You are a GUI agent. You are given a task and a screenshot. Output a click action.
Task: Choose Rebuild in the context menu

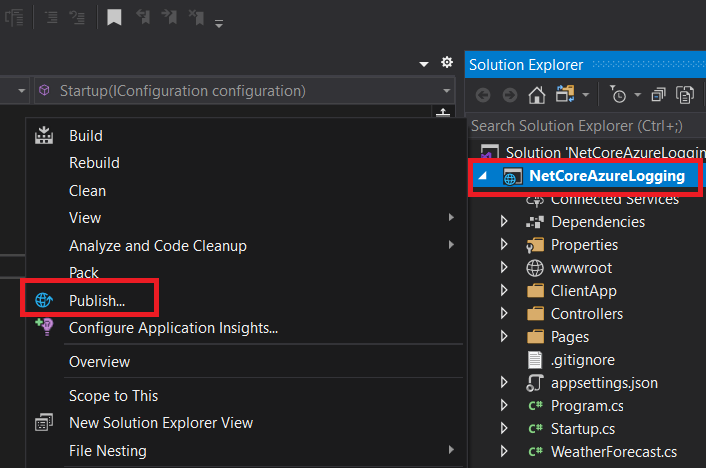(x=94, y=163)
